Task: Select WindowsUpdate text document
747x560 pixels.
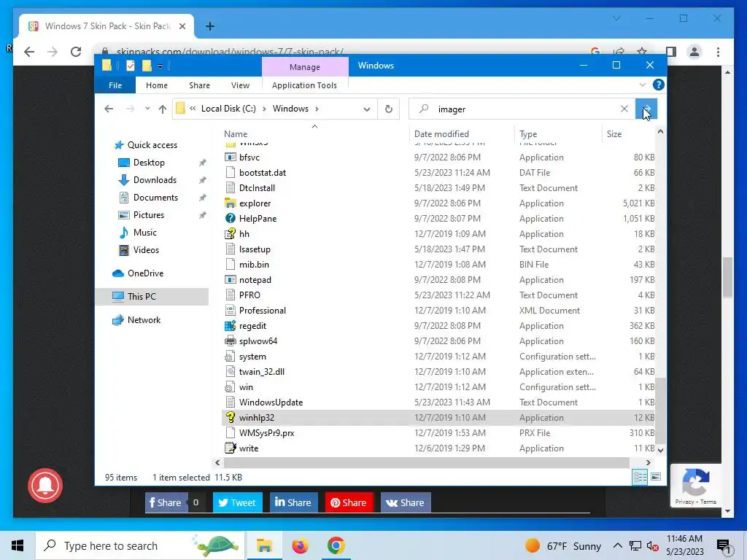Action: [x=271, y=402]
